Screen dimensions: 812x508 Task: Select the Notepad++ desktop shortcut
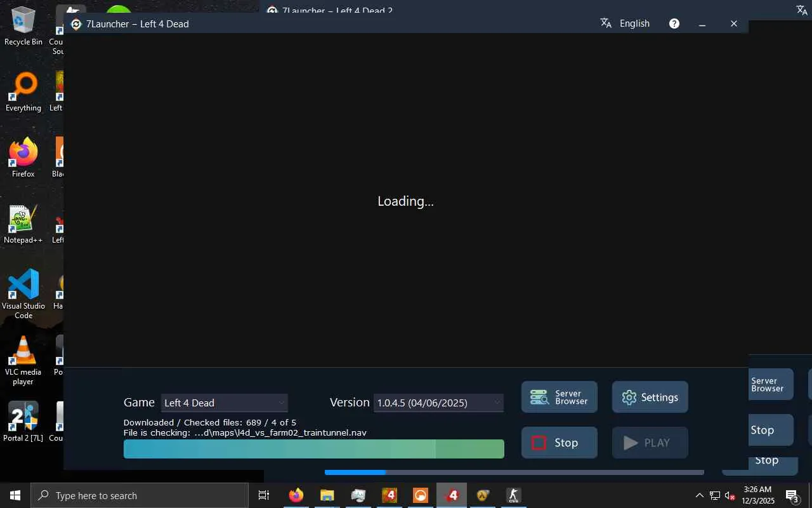click(23, 224)
